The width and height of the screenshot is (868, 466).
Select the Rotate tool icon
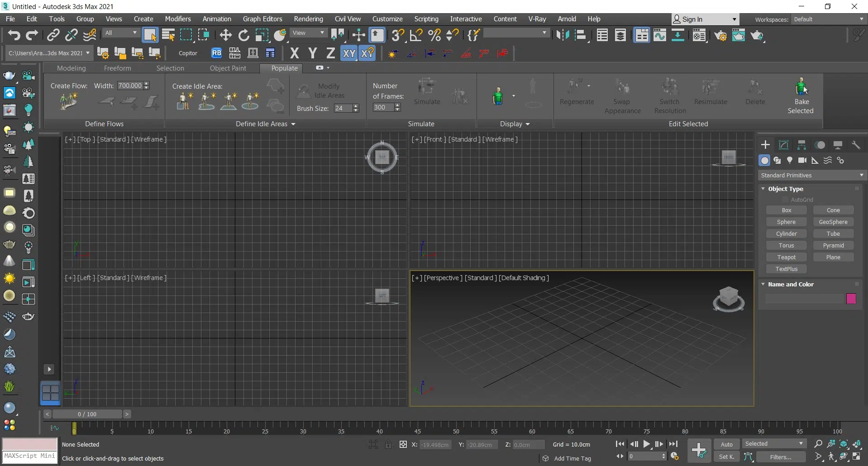point(244,35)
